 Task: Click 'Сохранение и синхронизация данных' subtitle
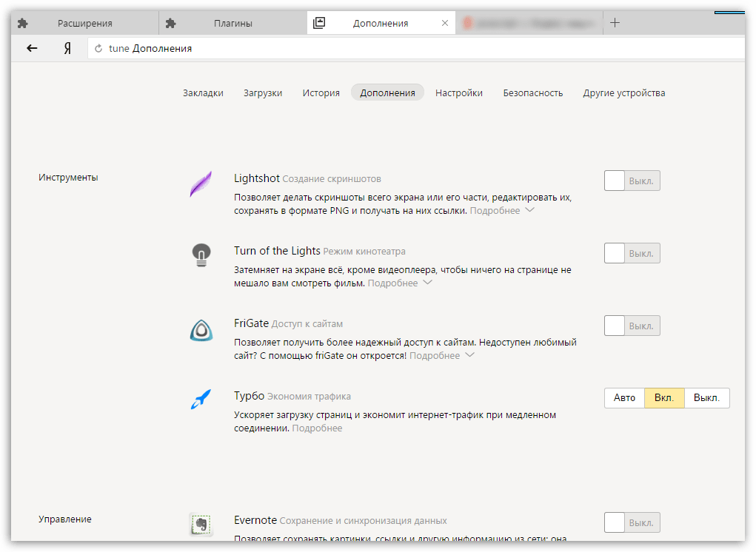(363, 521)
